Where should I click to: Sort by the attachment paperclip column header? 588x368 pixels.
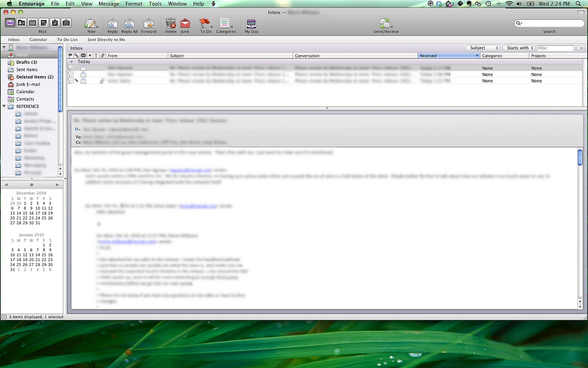[x=102, y=56]
